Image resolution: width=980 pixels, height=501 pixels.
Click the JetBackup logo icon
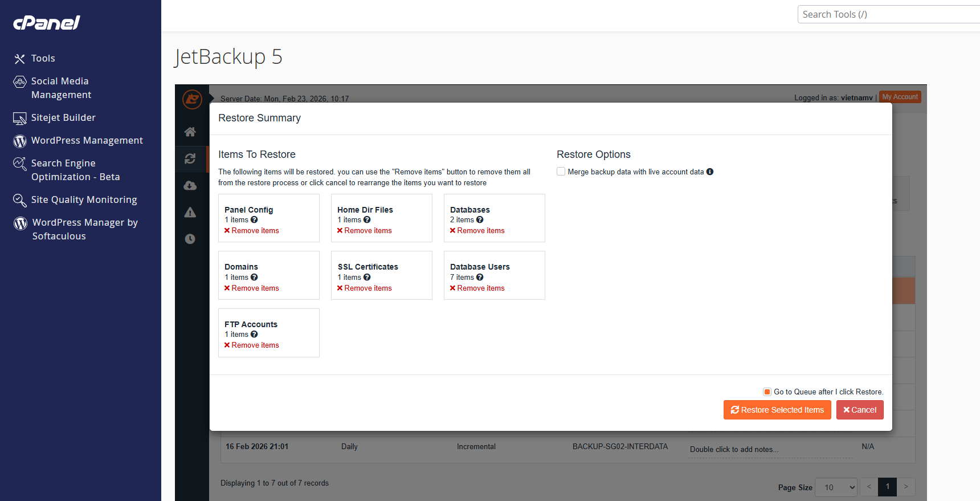(x=192, y=99)
